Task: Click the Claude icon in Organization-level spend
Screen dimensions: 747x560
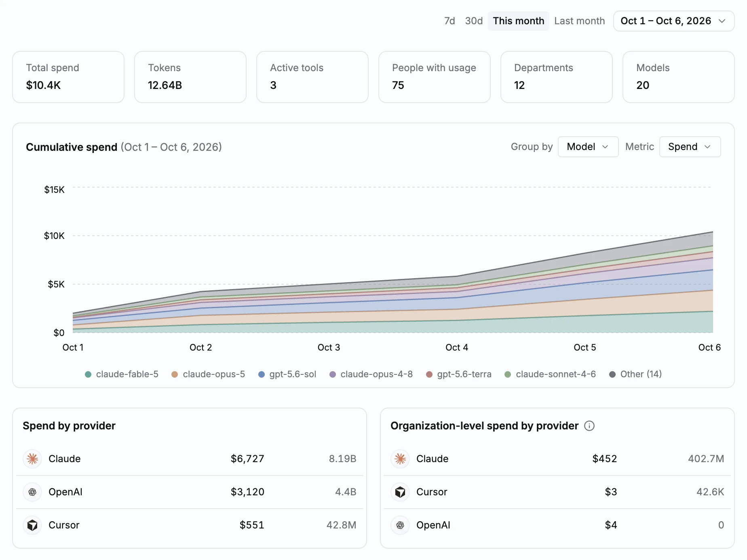Action: point(400,459)
